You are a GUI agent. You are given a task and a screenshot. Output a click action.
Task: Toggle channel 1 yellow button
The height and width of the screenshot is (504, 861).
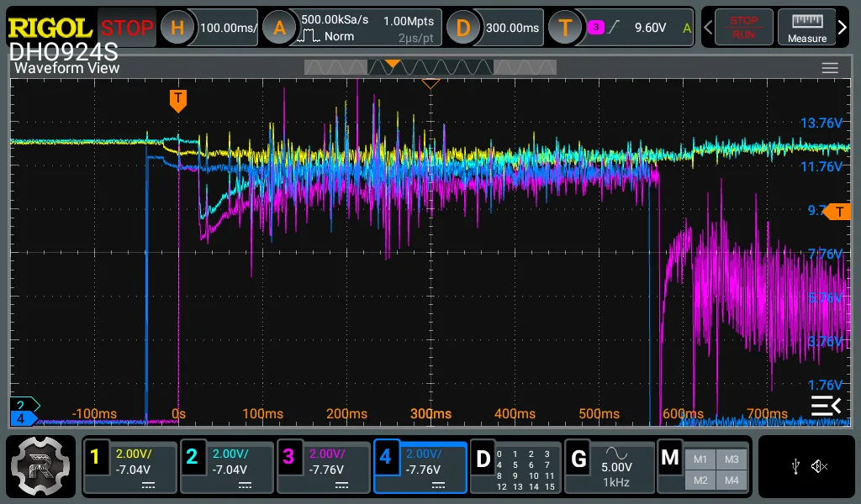coord(129,467)
